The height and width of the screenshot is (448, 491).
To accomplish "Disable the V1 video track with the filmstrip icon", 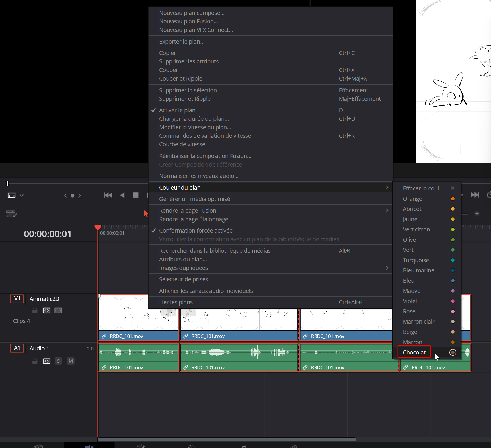I will pos(58,311).
